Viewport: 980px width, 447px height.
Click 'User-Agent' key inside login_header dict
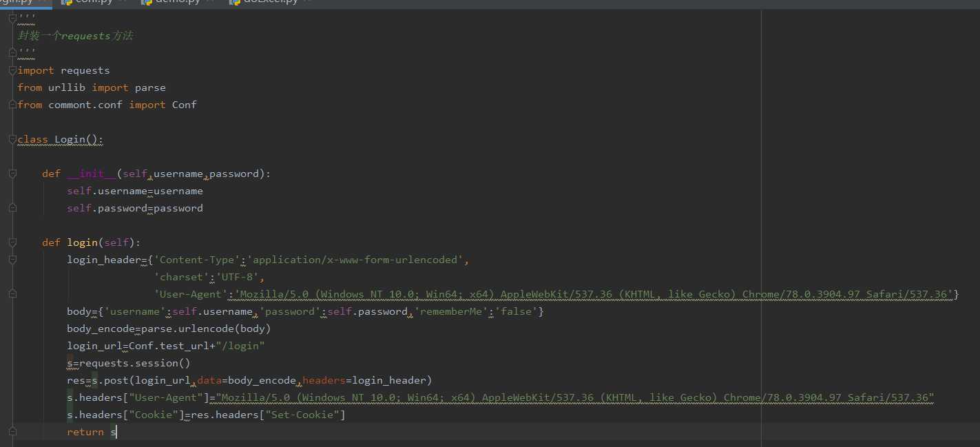click(x=191, y=294)
